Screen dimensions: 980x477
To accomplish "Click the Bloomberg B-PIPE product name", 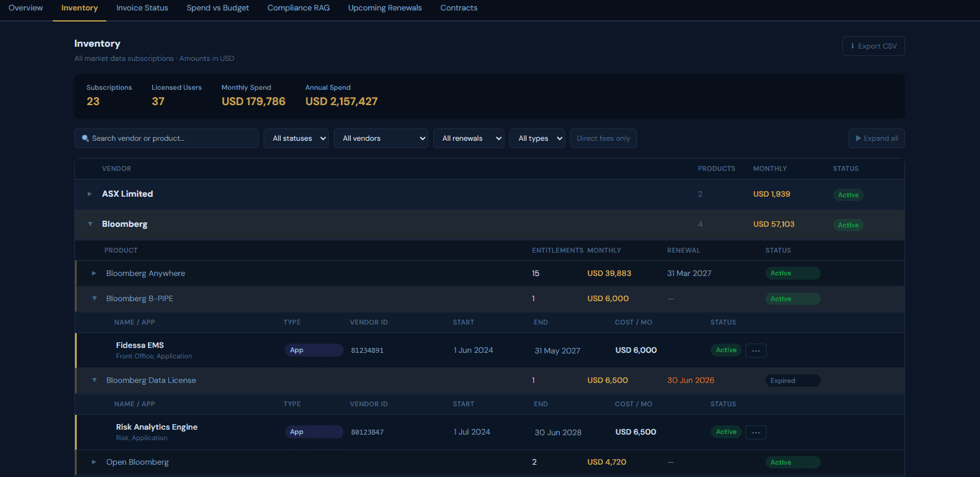I will [x=139, y=298].
